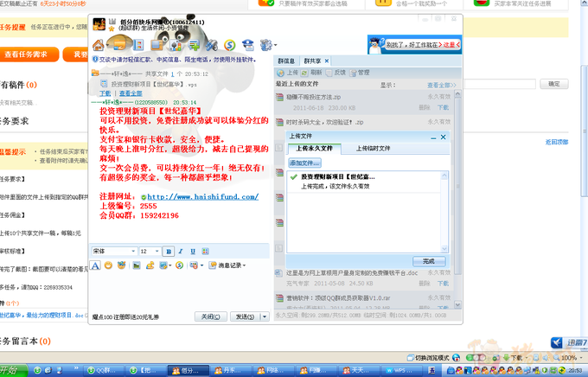Click 查看全部 link in the chat message

(131, 93)
